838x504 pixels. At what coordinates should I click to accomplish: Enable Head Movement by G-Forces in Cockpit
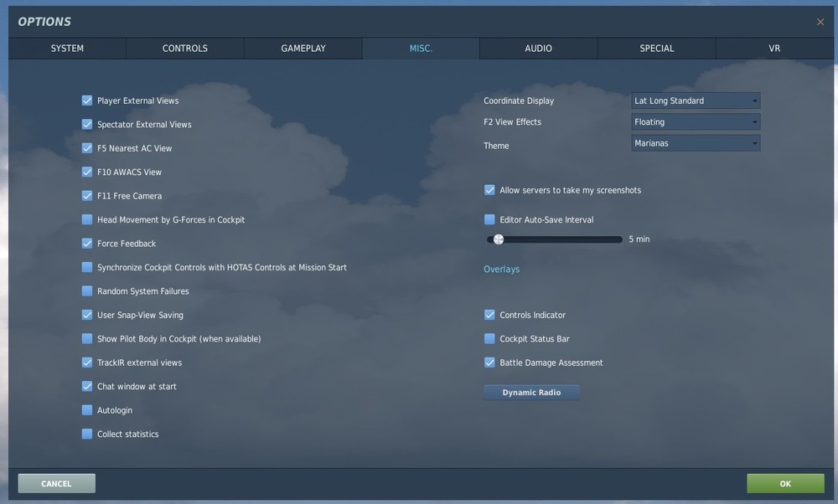click(87, 219)
